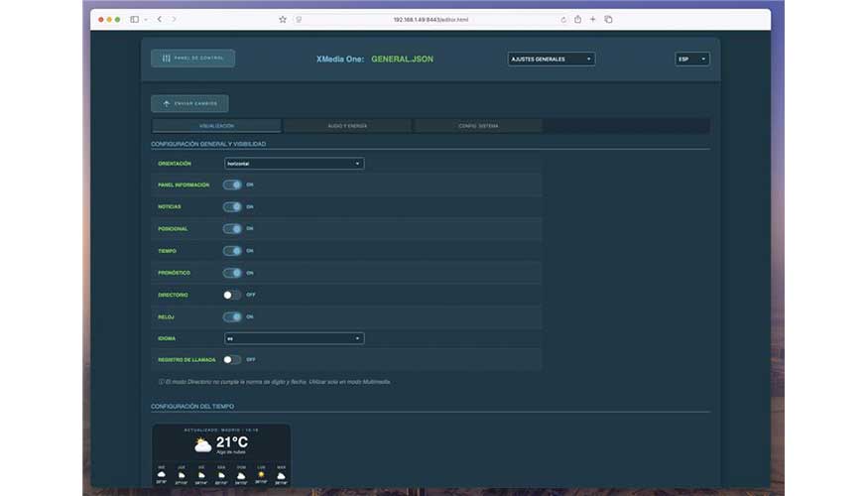Click the sliders icon in Panel de Control
Image resolution: width=868 pixels, height=496 pixels.
pyautogui.click(x=166, y=59)
